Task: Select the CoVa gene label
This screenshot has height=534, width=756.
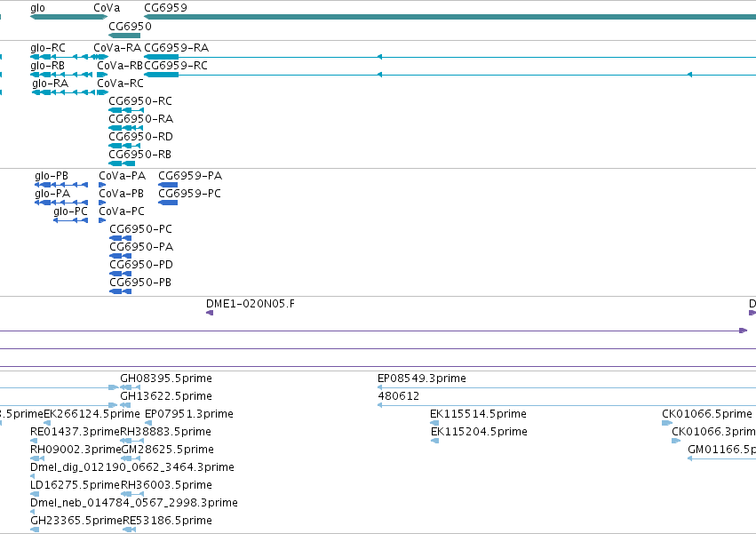Action: (107, 8)
